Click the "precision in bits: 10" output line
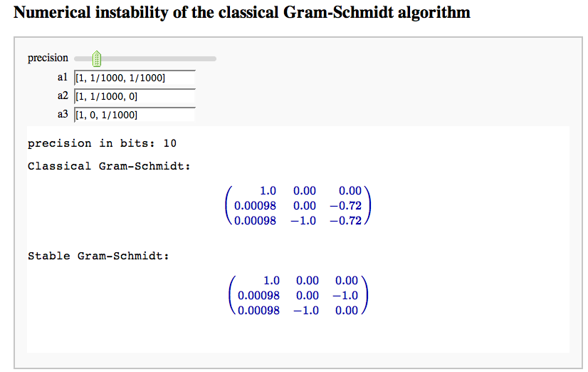 102,143
